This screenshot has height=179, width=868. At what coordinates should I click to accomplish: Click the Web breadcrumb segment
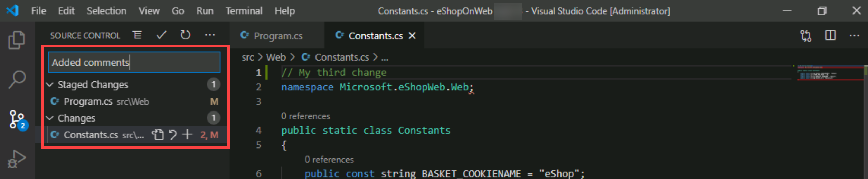click(276, 57)
